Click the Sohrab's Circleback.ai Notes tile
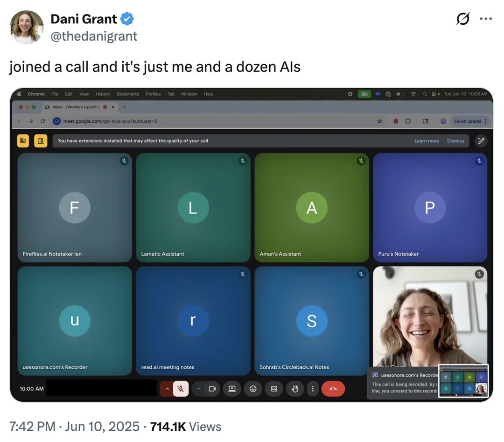Viewport: 504px width, 442px height. (312, 321)
